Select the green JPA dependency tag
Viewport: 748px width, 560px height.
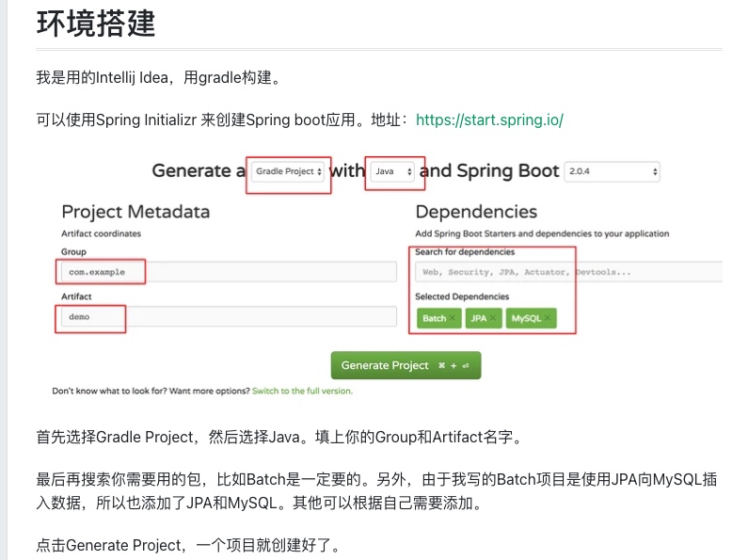478,319
